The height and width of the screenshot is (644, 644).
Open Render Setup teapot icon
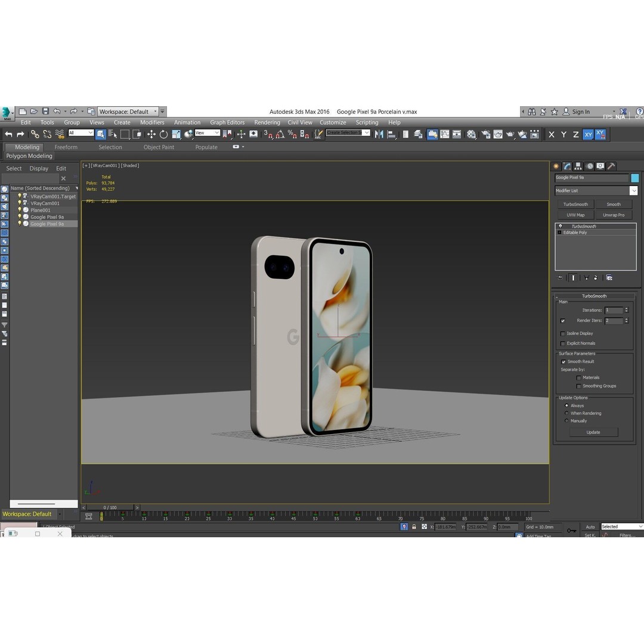pyautogui.click(x=486, y=134)
